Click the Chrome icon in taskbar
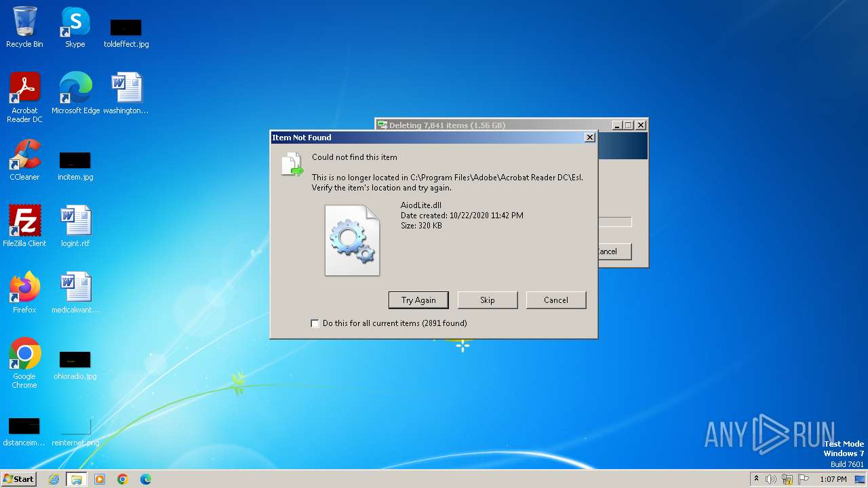 coord(123,479)
